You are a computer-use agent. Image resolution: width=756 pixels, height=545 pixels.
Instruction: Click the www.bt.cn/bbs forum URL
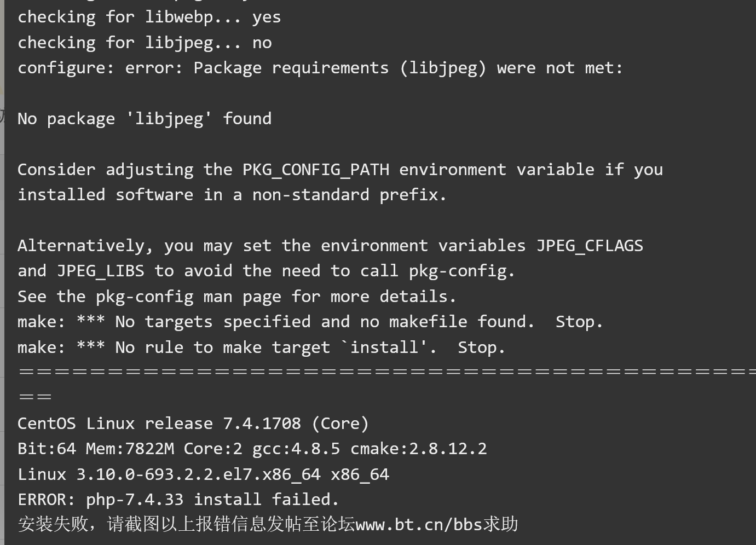pyautogui.click(x=419, y=525)
